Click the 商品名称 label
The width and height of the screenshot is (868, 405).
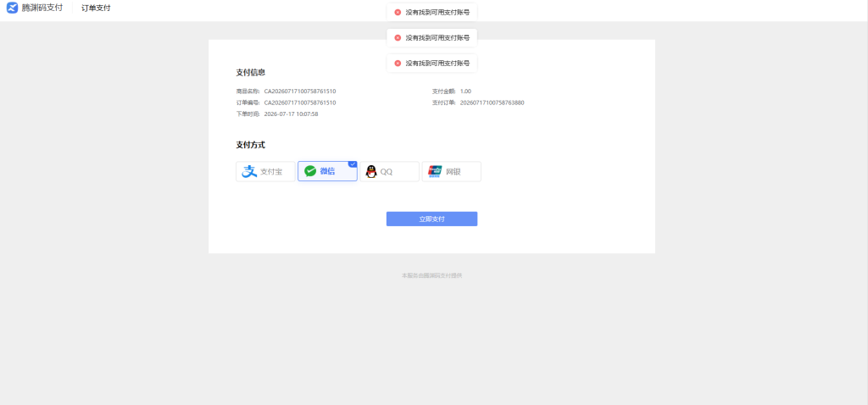tap(248, 92)
